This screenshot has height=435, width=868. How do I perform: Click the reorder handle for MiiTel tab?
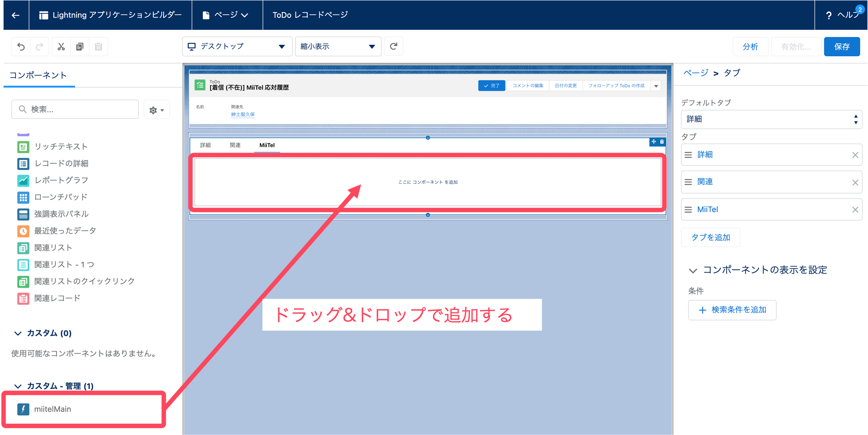[x=688, y=210]
